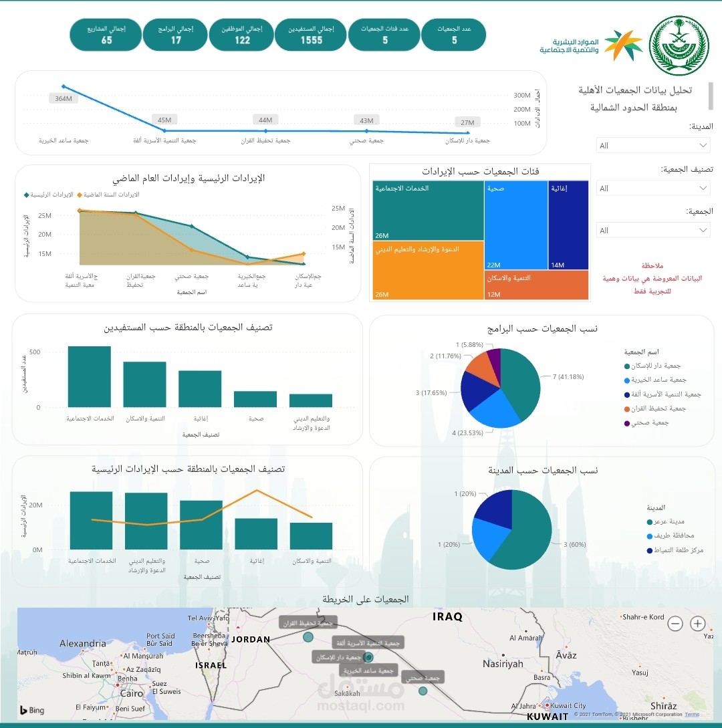Viewport: 722px width, 728px height.
Task: Click the جمعية التنمية الأسرية ألفة map label
Action: 368,642
